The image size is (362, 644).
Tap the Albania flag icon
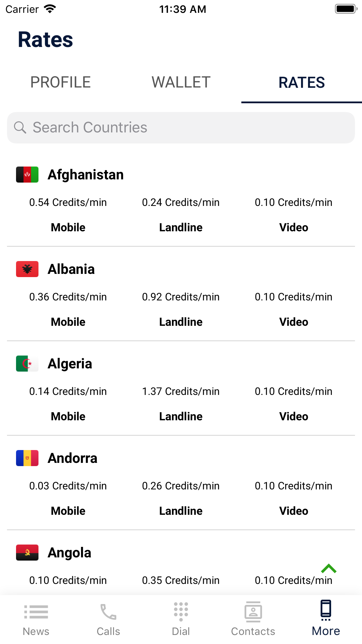27,269
